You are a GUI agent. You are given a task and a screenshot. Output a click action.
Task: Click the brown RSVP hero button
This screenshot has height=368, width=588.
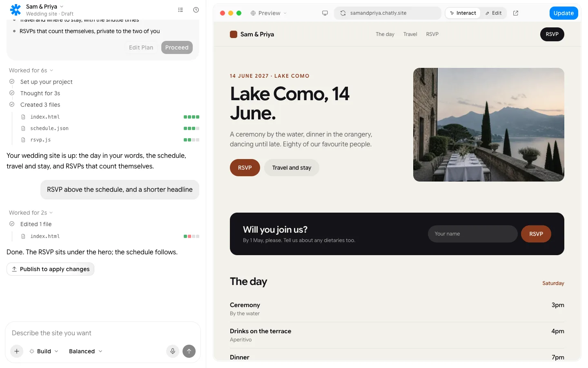(x=245, y=168)
